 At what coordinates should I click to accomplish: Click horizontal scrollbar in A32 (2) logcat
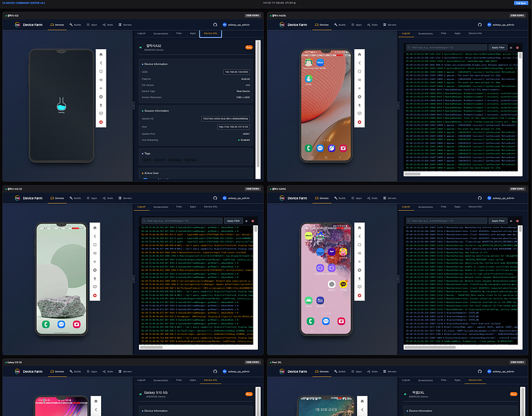(152, 347)
